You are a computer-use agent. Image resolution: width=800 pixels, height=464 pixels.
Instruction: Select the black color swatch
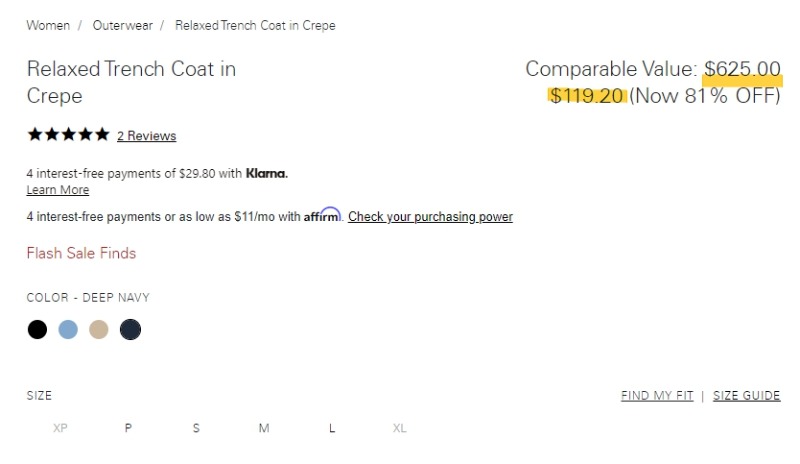pos(37,329)
